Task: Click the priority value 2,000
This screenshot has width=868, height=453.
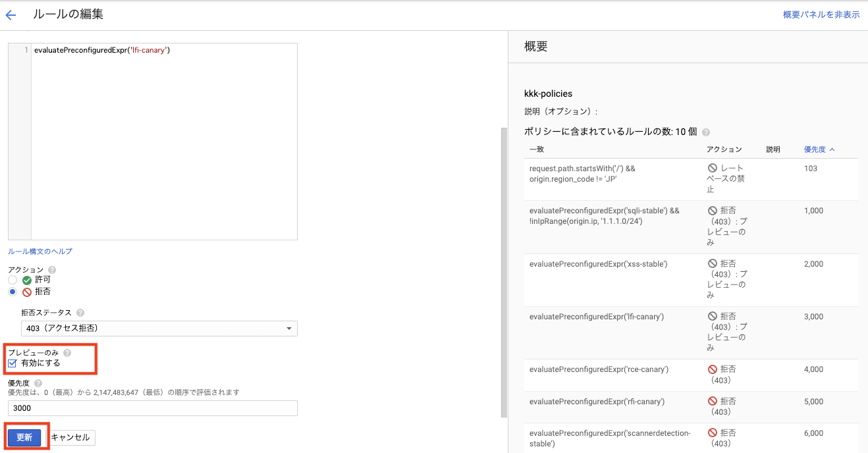Action: click(x=813, y=264)
